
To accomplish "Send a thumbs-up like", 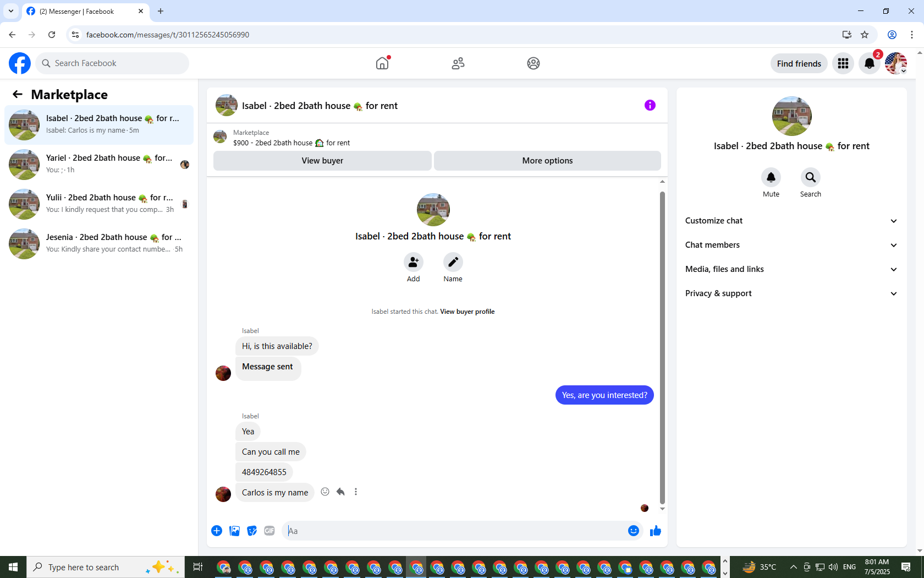I will [656, 531].
